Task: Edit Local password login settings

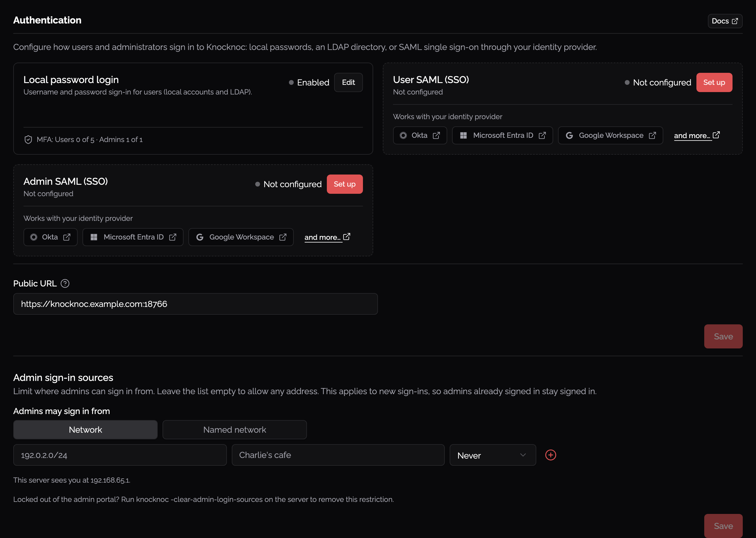Action: 348,82
